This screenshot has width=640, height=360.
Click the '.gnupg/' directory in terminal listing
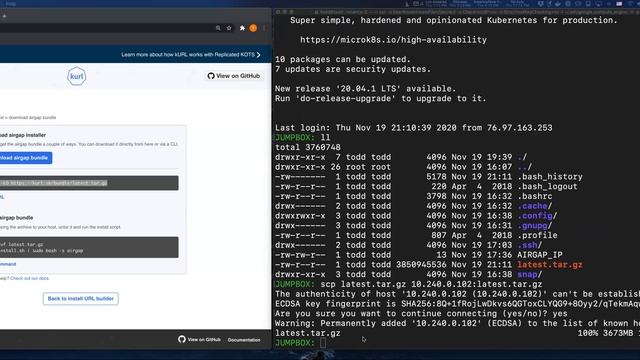pyautogui.click(x=535, y=226)
